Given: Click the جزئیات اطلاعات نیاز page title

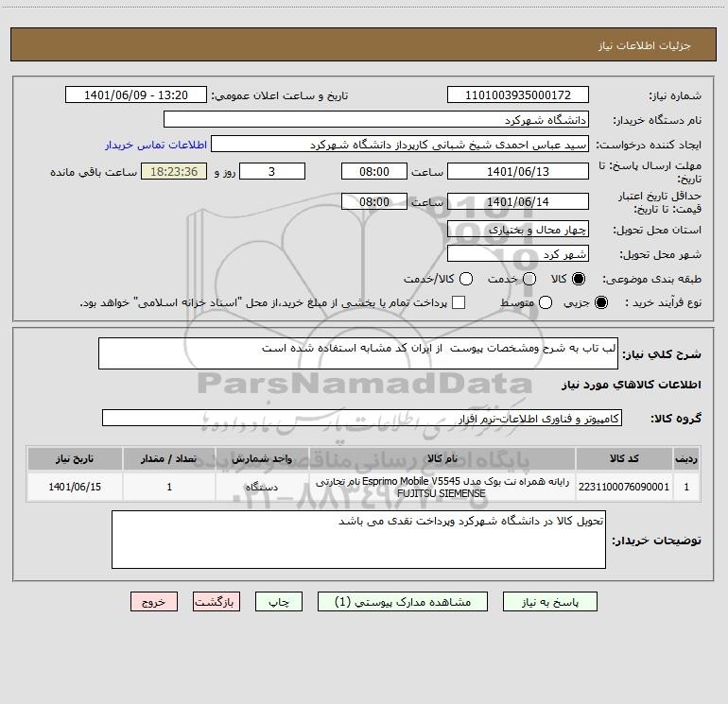Looking at the screenshot, I should (645, 45).
